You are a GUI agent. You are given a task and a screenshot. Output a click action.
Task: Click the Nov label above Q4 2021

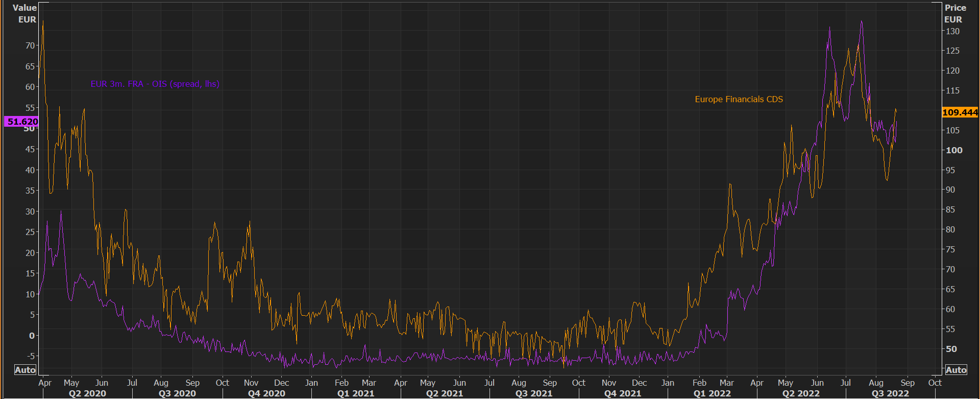tap(609, 383)
